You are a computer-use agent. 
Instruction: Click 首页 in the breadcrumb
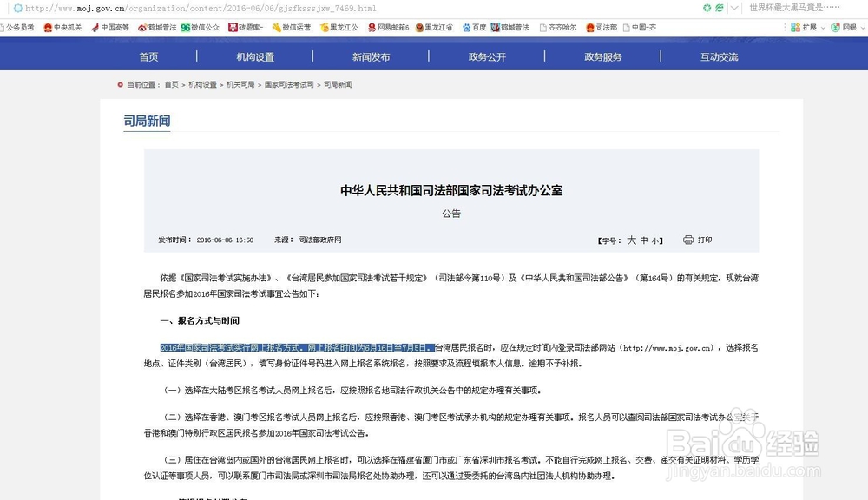[x=172, y=85]
